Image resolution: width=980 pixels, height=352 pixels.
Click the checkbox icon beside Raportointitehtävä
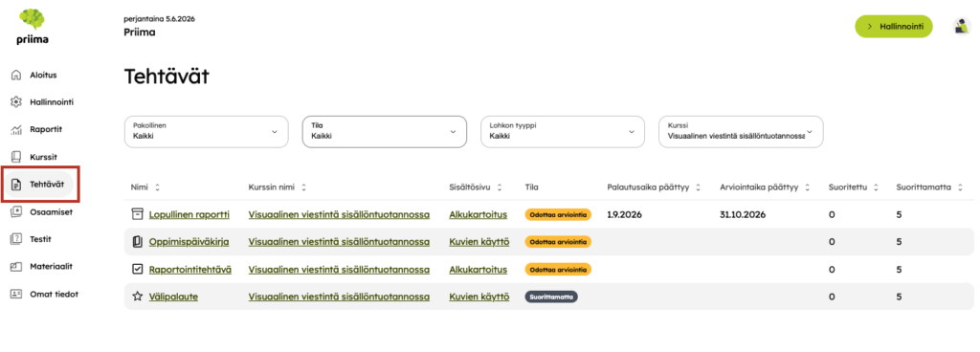tap(138, 269)
